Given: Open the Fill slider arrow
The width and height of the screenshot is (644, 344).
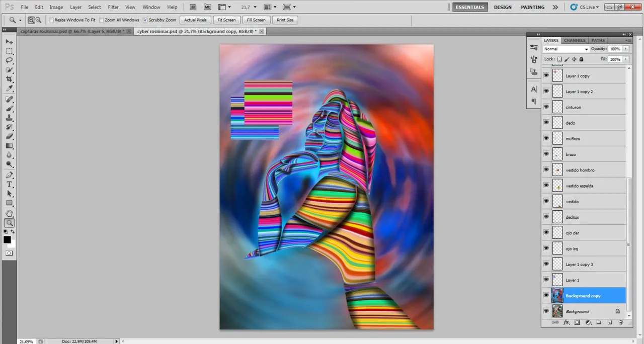Looking at the screenshot, I should pyautogui.click(x=625, y=59).
